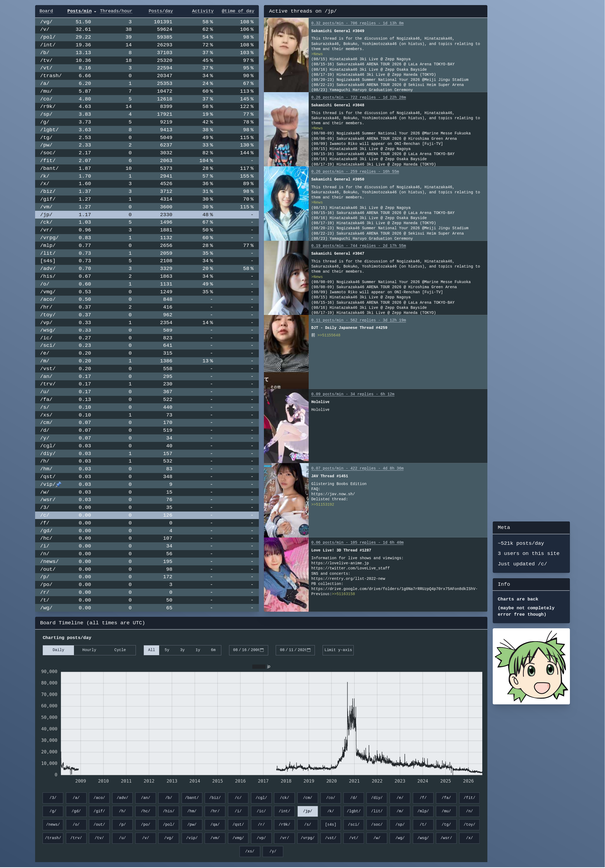
Task: Select the Daily chart mode
Action: point(58,650)
